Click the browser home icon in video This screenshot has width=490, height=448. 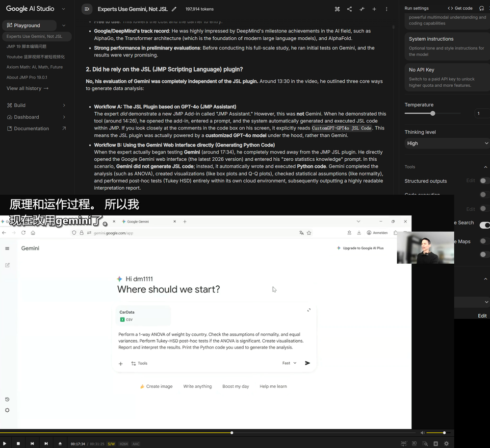pyautogui.click(x=33, y=233)
